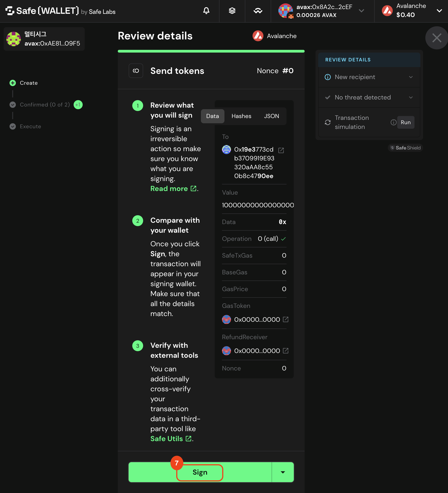This screenshot has height=493, width=448.
Task: Open the notifications bell
Action: click(x=206, y=11)
